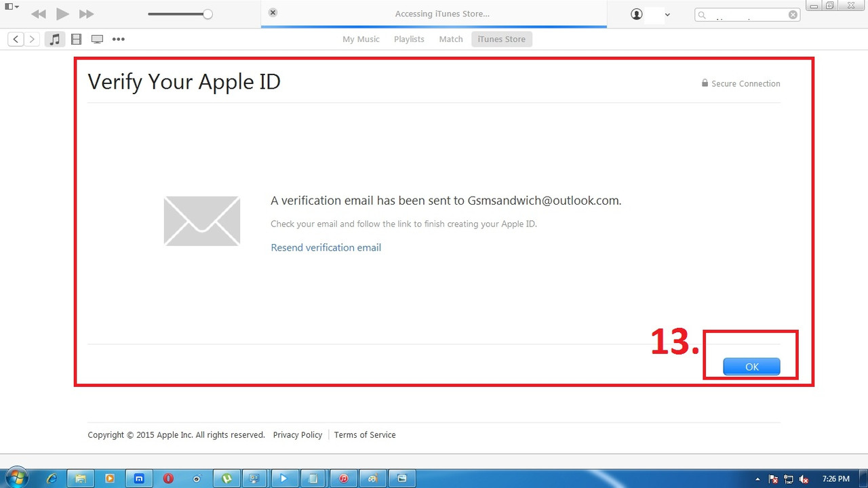Expand the account dropdown arrow
The width and height of the screenshot is (868, 488).
(667, 15)
